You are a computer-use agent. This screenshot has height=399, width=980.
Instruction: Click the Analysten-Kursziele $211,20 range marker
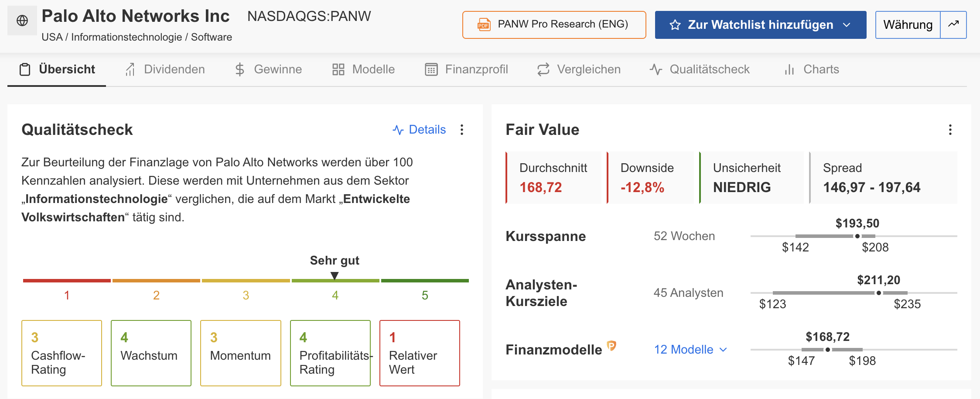[879, 293]
